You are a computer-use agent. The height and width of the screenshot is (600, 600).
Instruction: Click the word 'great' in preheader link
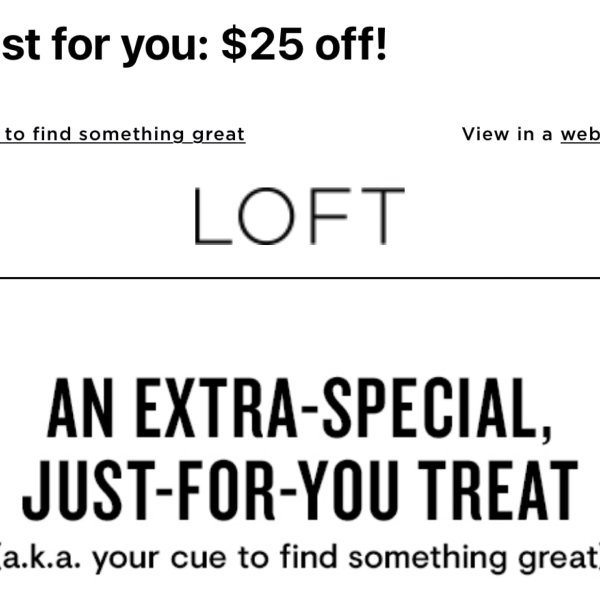click(218, 135)
